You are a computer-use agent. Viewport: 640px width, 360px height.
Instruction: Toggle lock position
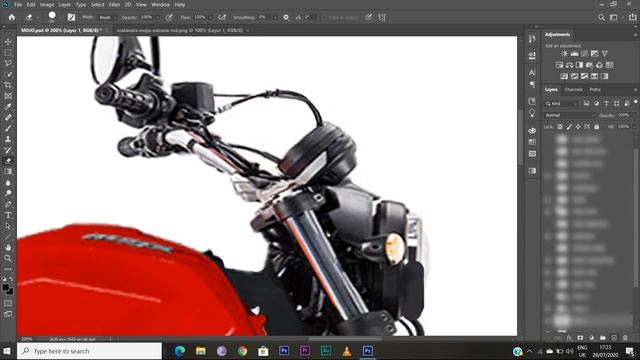[578, 127]
